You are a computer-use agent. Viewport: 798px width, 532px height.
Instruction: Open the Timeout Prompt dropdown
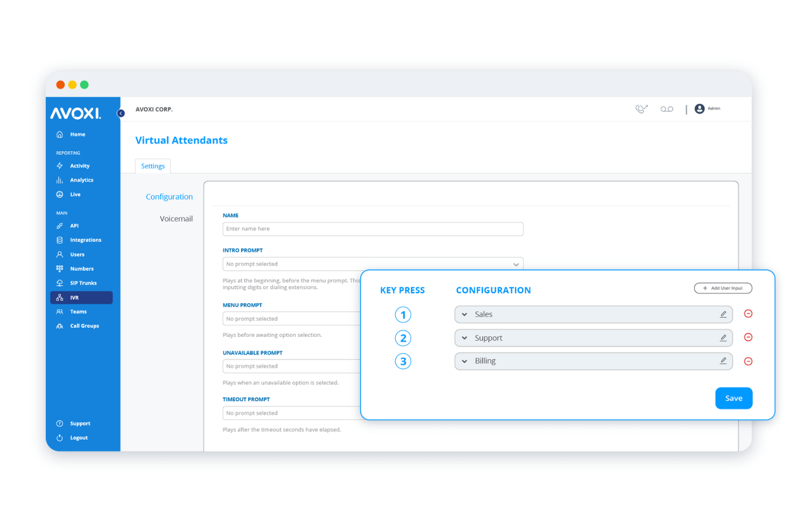tap(292, 413)
